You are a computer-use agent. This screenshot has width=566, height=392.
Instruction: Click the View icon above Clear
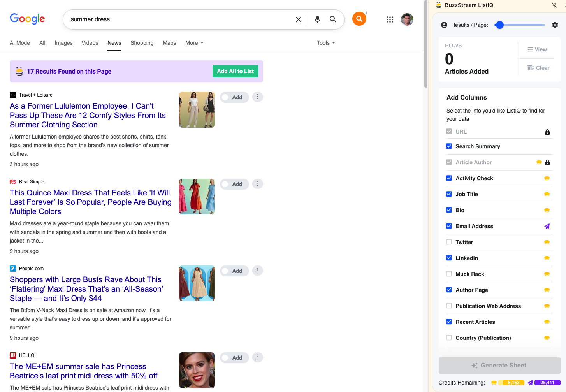pyautogui.click(x=537, y=49)
